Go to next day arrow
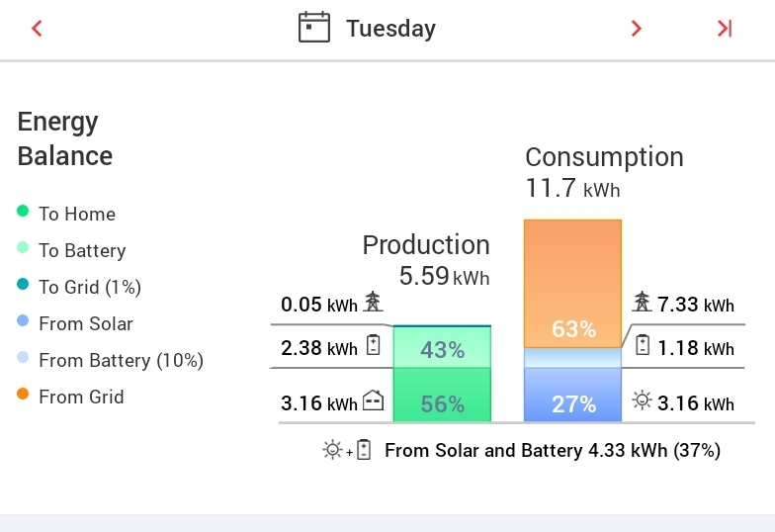The image size is (775, 532). (637, 29)
